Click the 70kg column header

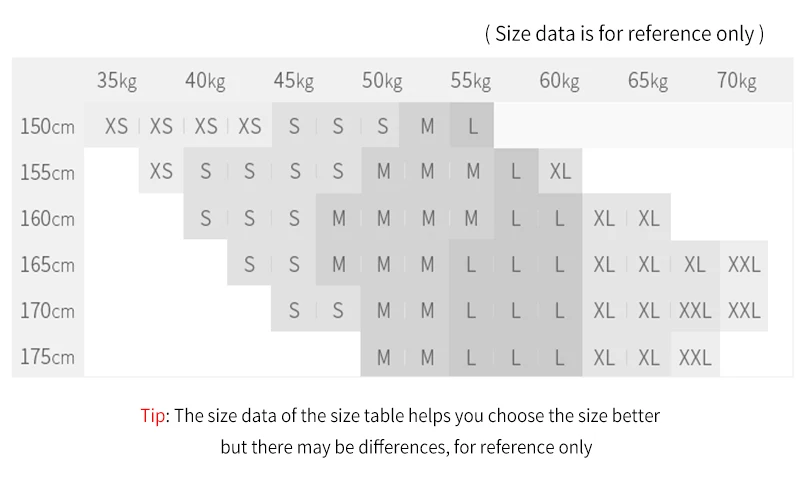tap(737, 81)
